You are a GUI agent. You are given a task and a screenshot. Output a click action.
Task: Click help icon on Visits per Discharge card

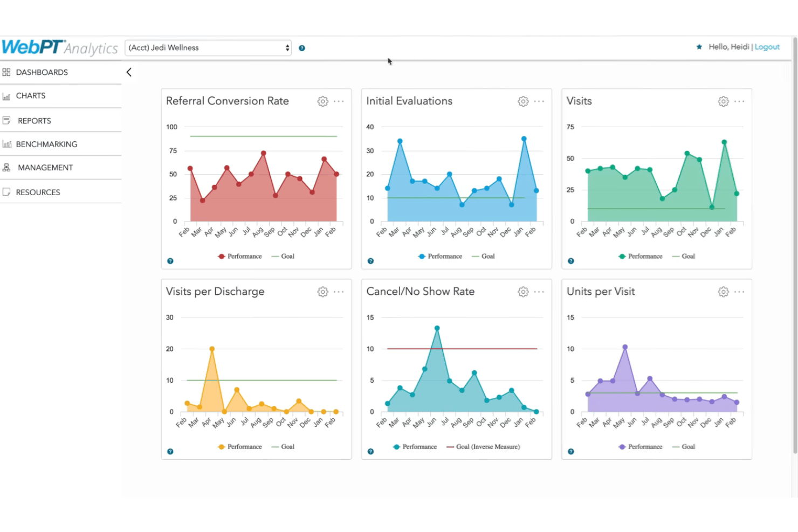(x=170, y=451)
